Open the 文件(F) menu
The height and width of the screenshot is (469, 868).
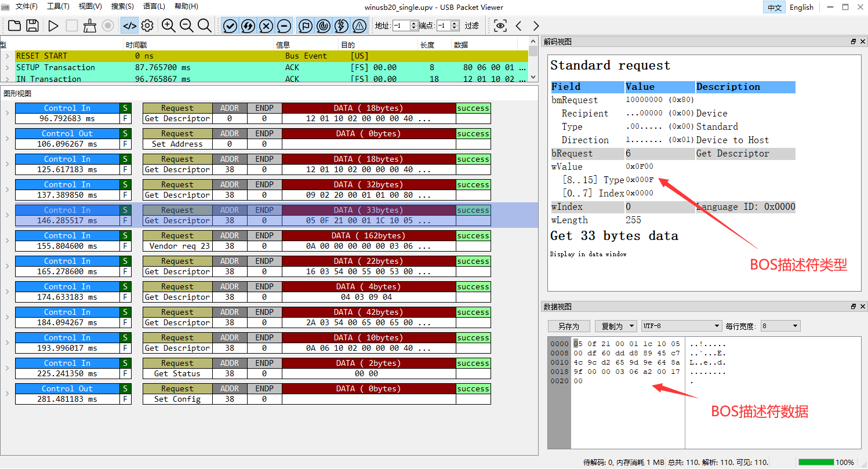click(x=26, y=6)
